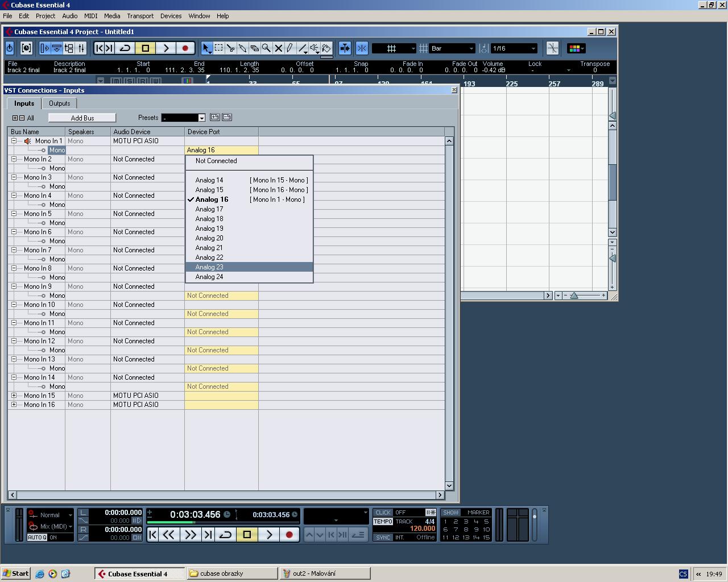This screenshot has width=728, height=582.
Task: Open the Mixer from the toolbar
Action: (81, 48)
